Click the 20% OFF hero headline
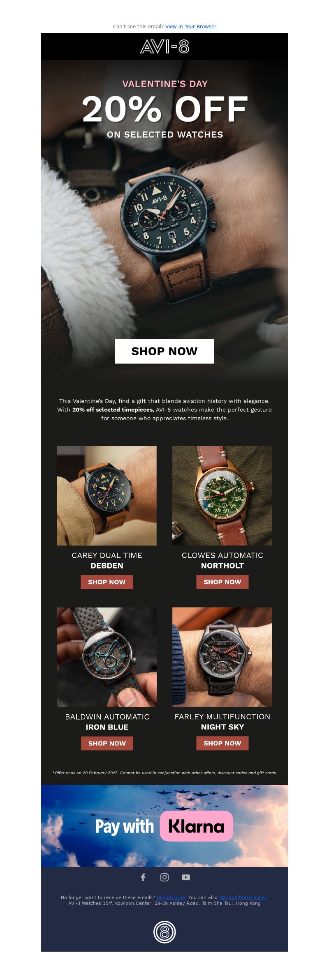The width and height of the screenshot is (329, 980). tap(164, 109)
